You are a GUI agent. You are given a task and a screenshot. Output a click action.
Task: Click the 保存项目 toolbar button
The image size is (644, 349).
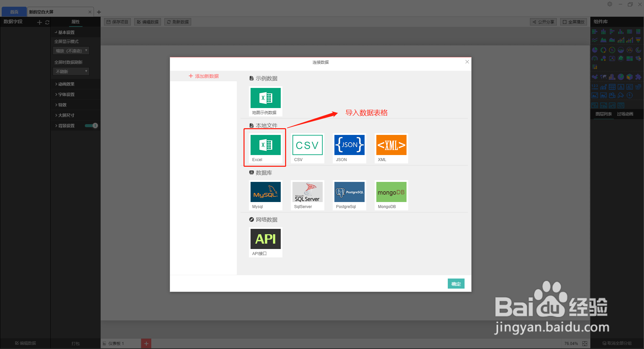[x=117, y=22]
